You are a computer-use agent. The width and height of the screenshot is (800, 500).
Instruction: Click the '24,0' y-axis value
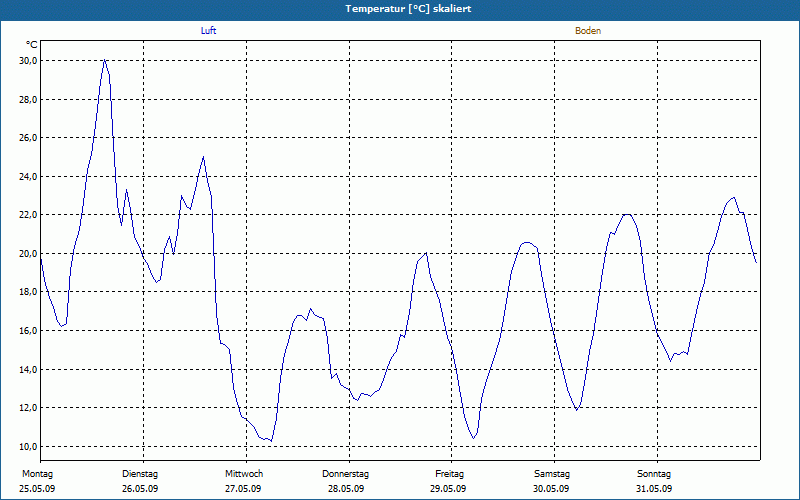28,177
